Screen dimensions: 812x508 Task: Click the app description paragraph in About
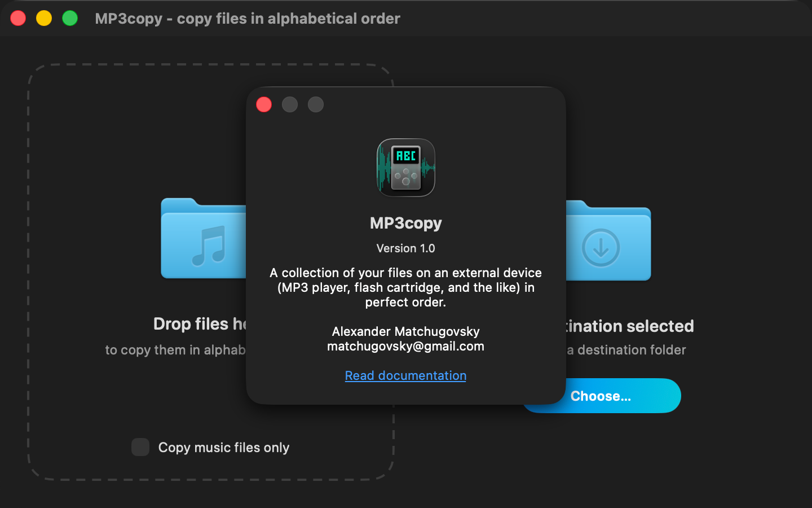click(x=406, y=287)
